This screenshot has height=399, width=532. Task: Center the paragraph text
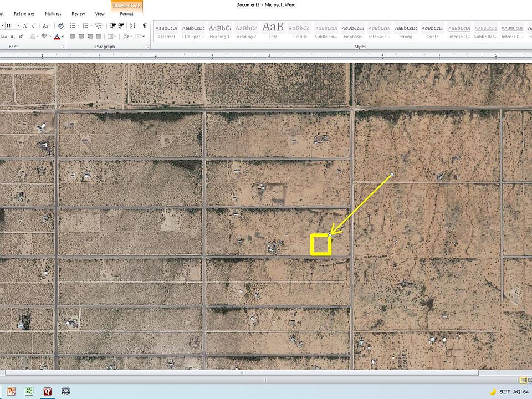(x=81, y=37)
